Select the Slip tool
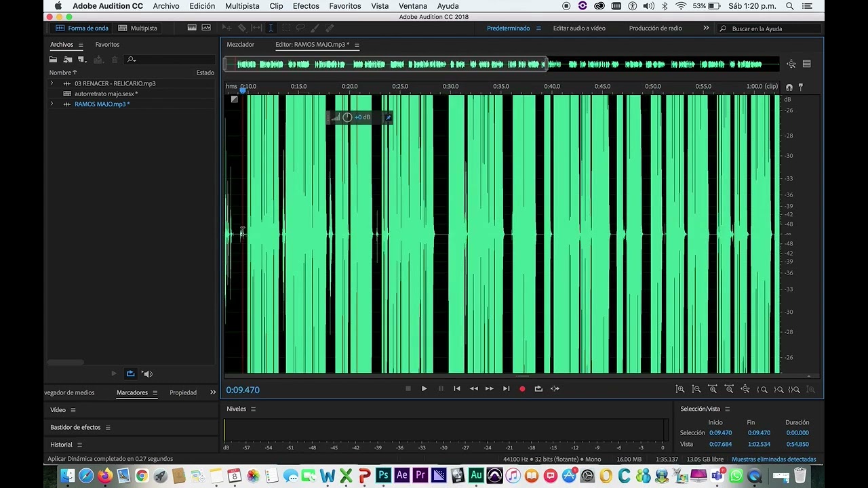 click(256, 28)
